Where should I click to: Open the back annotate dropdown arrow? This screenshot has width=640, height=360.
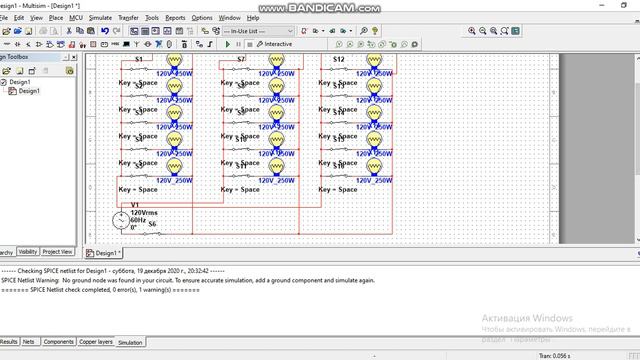pos(323,31)
